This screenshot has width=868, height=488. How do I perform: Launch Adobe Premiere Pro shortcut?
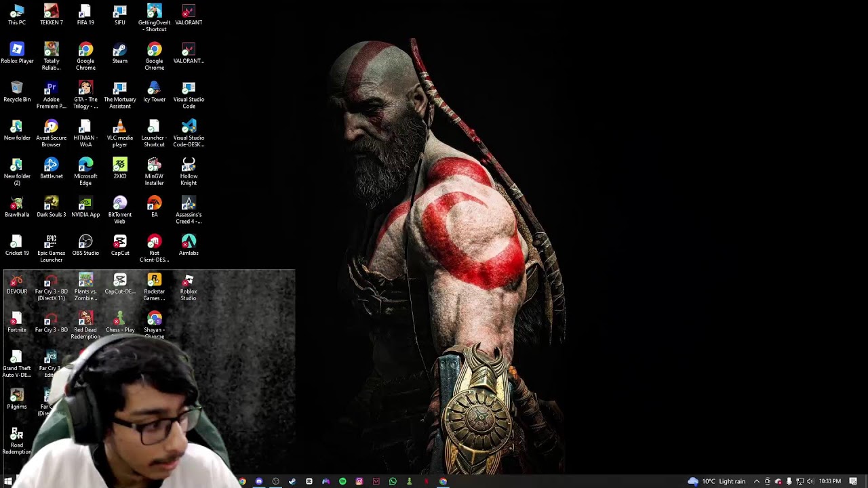[x=52, y=96]
